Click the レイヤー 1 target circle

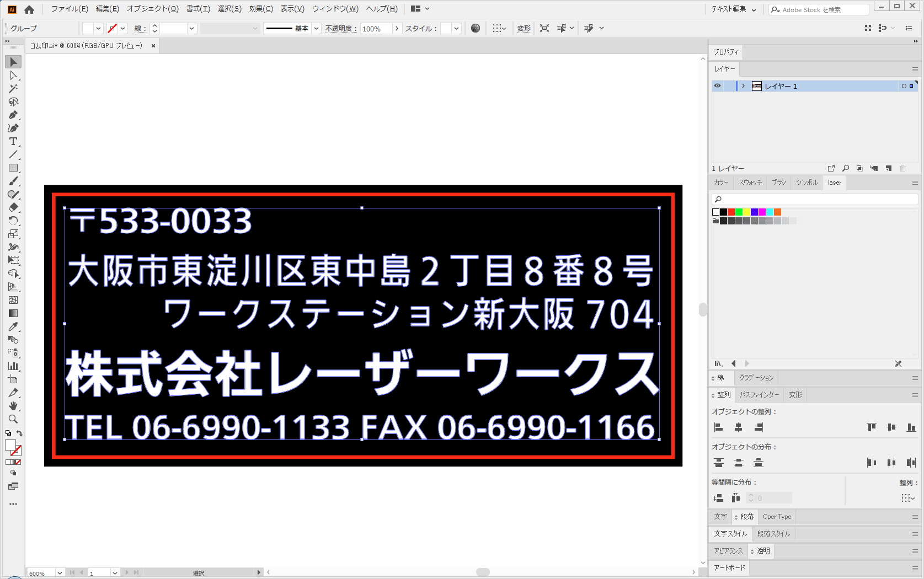tap(904, 86)
